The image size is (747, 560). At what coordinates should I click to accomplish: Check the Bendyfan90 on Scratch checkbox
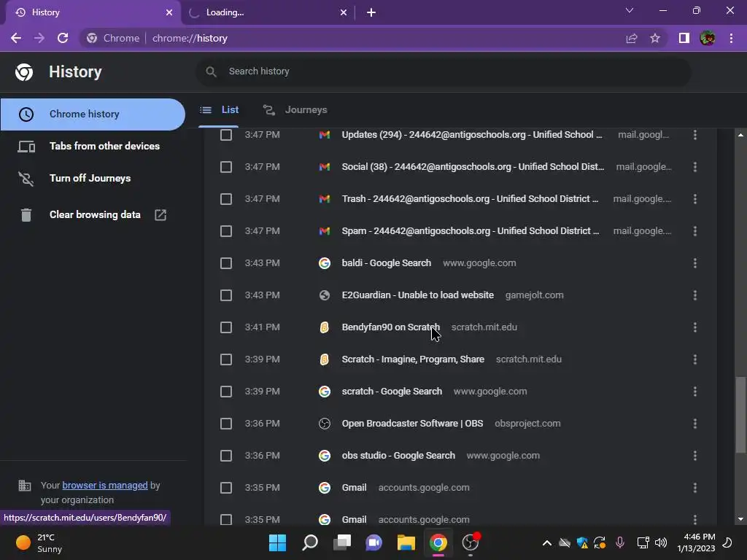coord(226,327)
